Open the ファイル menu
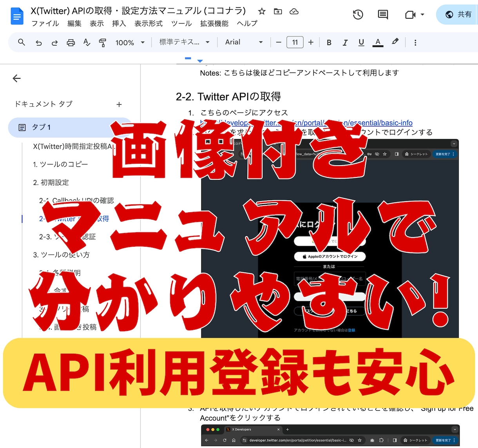 (45, 23)
